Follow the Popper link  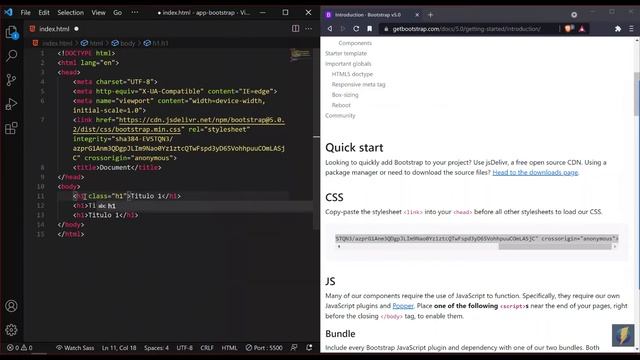click(403, 306)
